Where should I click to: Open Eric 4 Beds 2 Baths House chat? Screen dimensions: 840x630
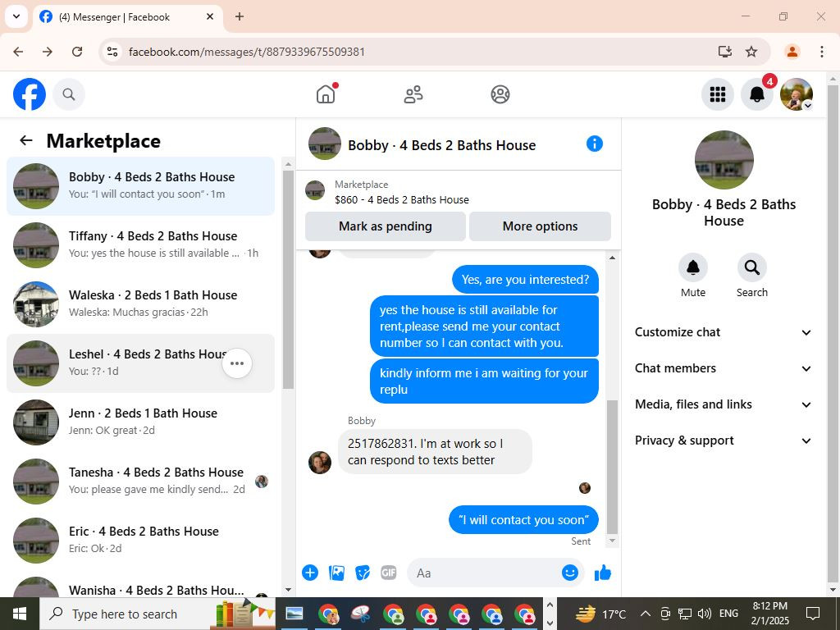click(140, 540)
